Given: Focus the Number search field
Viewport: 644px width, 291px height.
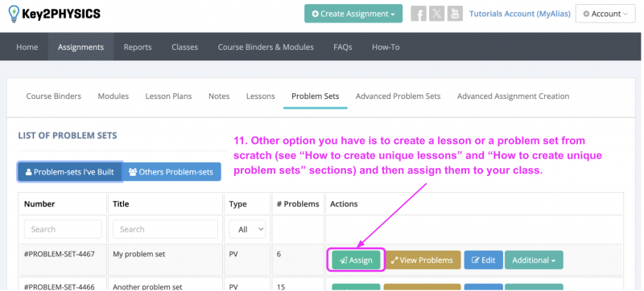Looking at the screenshot, I should 63,229.
